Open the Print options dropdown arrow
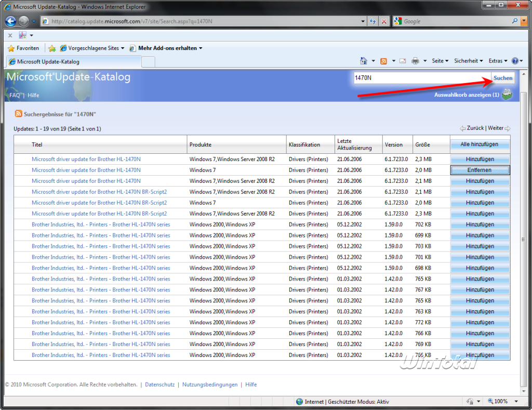The height and width of the screenshot is (410, 532). pos(425,61)
